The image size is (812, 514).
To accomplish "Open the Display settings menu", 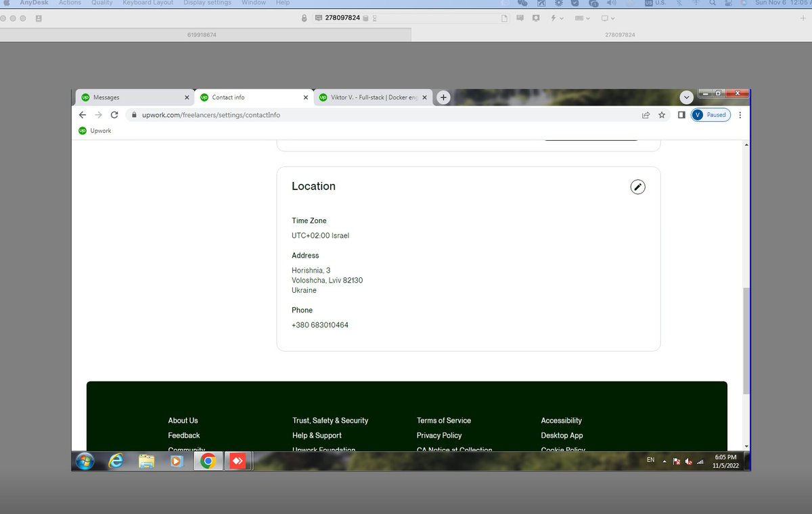I will (207, 3).
